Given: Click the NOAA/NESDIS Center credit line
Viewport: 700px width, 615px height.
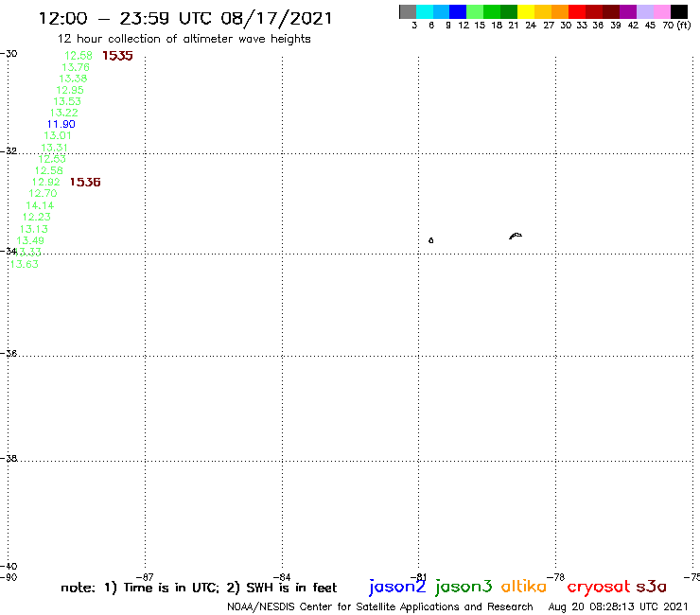Looking at the screenshot, I should (x=380, y=607).
